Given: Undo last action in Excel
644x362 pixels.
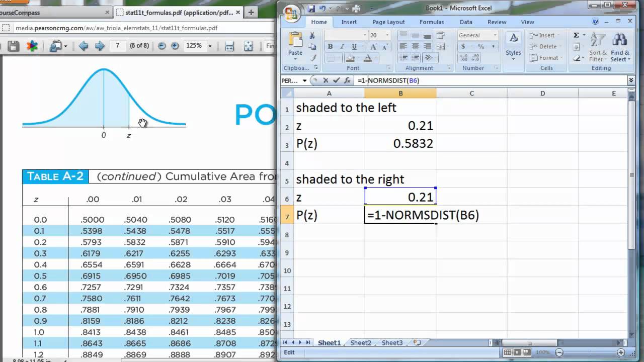Looking at the screenshot, I should pos(323,9).
